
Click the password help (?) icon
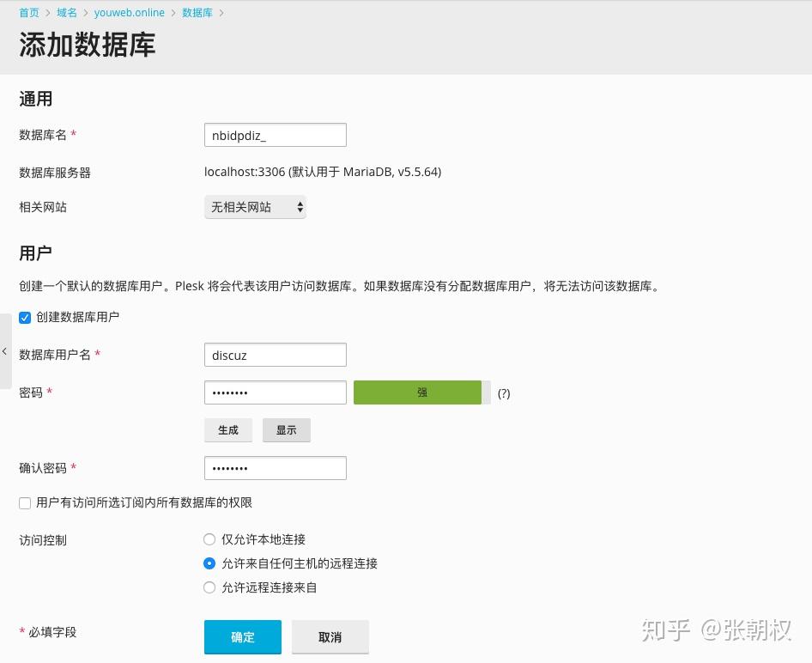[503, 393]
